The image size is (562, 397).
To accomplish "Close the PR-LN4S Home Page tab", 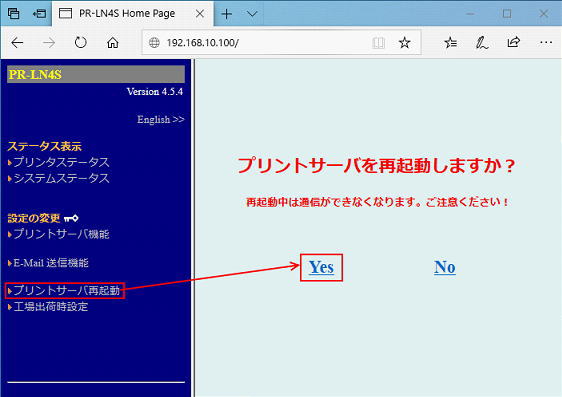I will [200, 14].
